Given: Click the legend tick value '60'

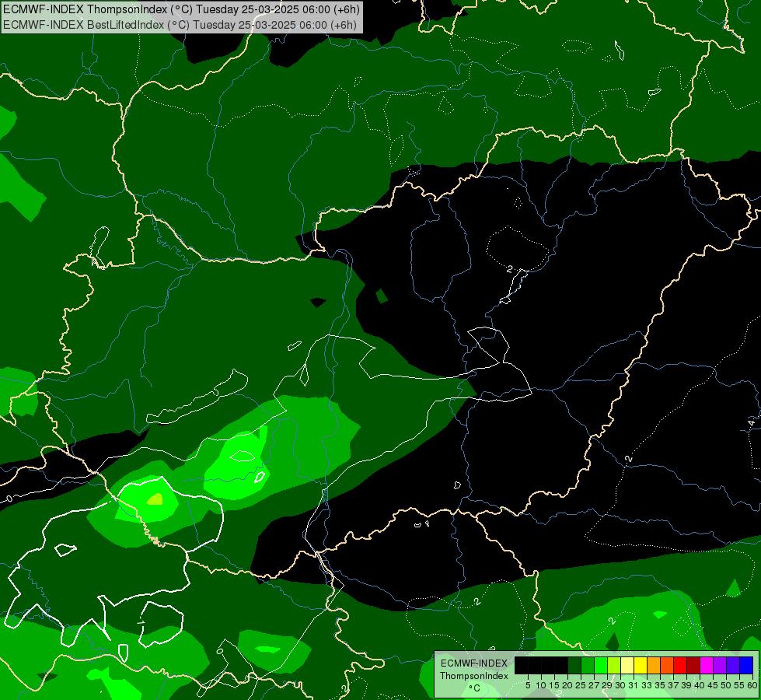Looking at the screenshot, I should [752, 685].
